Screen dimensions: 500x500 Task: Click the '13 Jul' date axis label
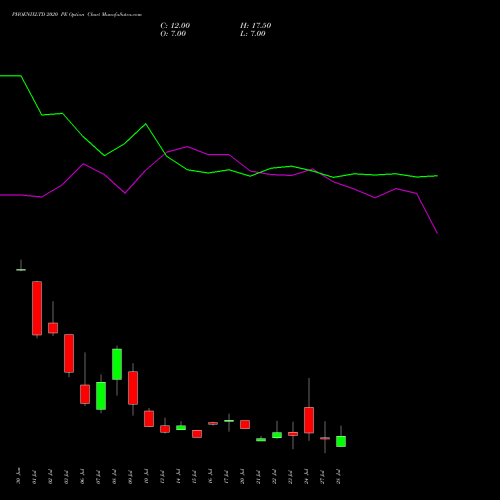(162, 477)
